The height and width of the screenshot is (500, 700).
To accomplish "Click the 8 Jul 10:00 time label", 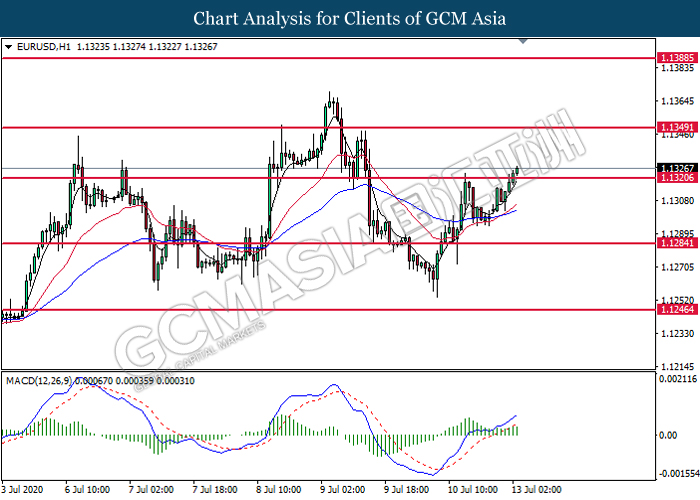I will tap(279, 490).
